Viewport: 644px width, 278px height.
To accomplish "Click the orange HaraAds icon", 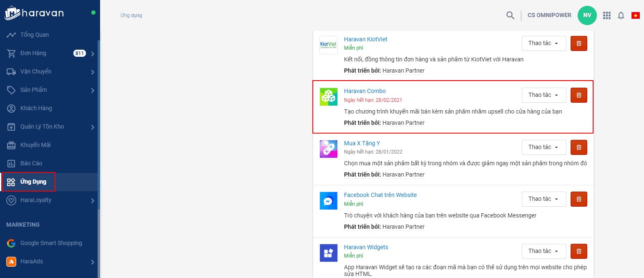I will coord(11,261).
